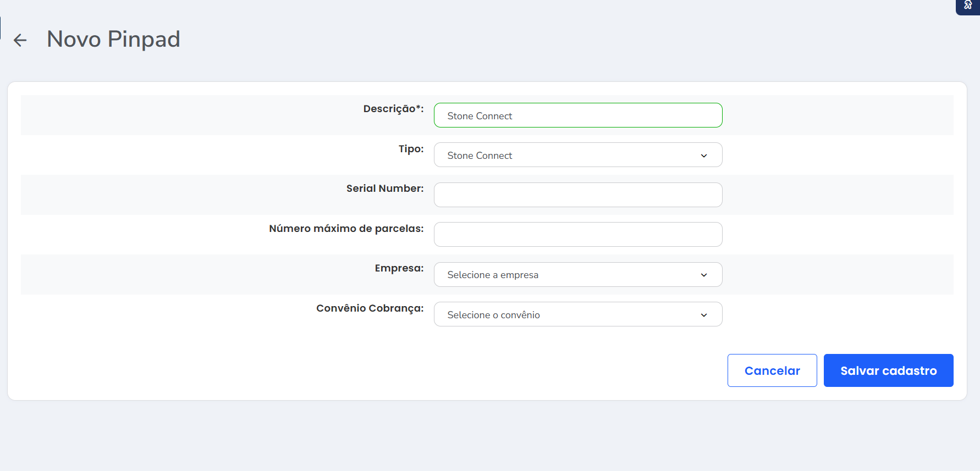The width and height of the screenshot is (980, 471).
Task: Click the 'Convênio Cobrança:' label
Action: pyautogui.click(x=370, y=308)
